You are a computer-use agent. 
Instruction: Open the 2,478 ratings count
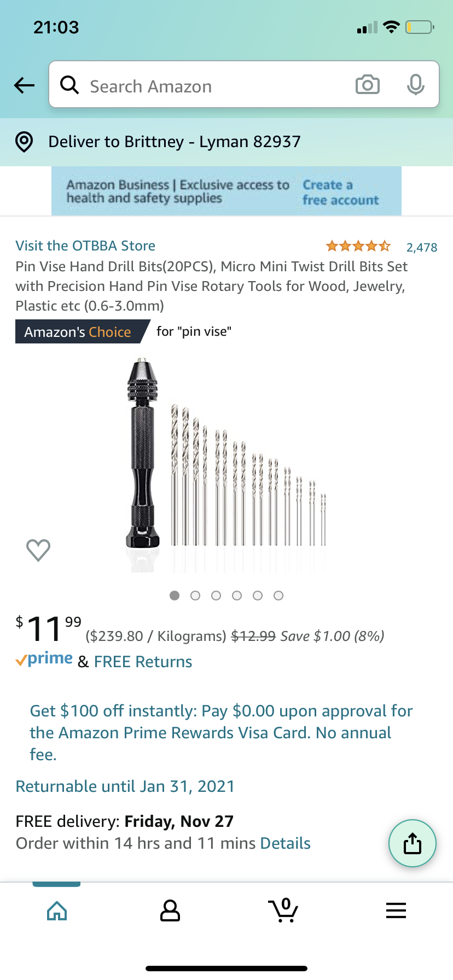[x=421, y=247]
